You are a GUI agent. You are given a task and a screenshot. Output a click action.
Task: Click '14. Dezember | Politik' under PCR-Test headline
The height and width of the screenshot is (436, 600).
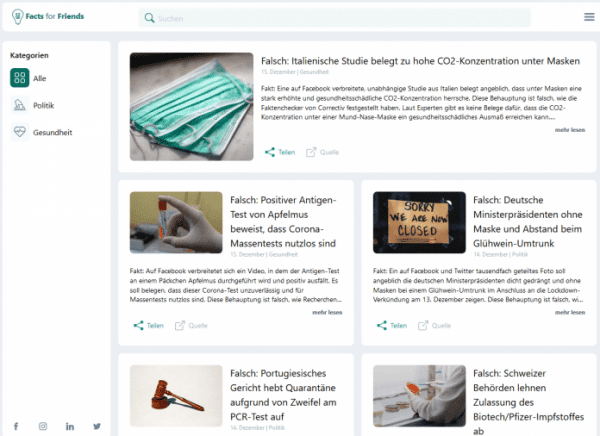click(258, 428)
